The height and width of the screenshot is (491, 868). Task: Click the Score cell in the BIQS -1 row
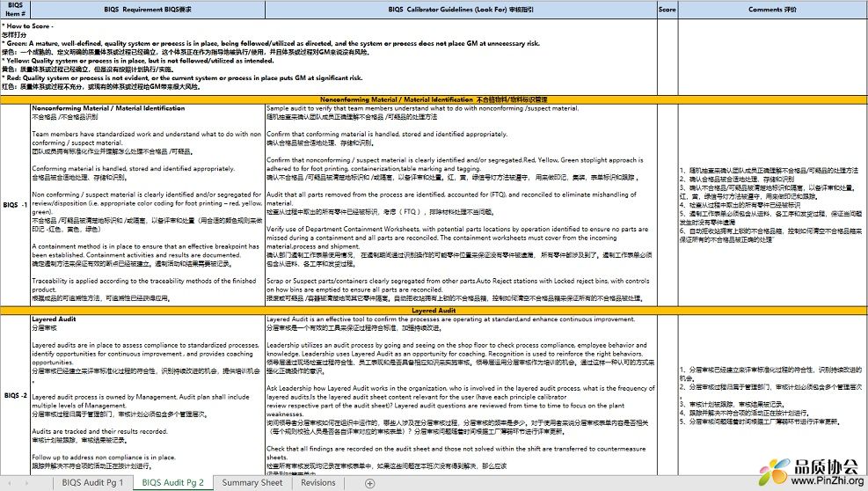(x=667, y=204)
